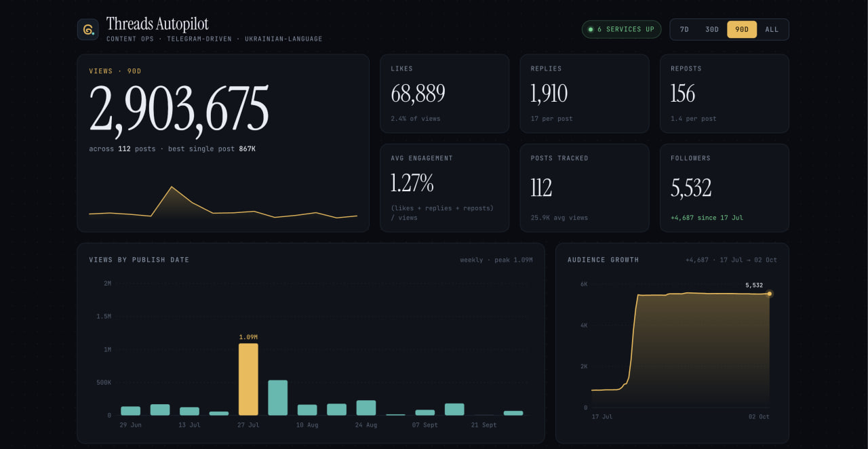Viewport: 868px width, 449px height.
Task: Click the '1.4 per post' caption
Action: click(693, 119)
